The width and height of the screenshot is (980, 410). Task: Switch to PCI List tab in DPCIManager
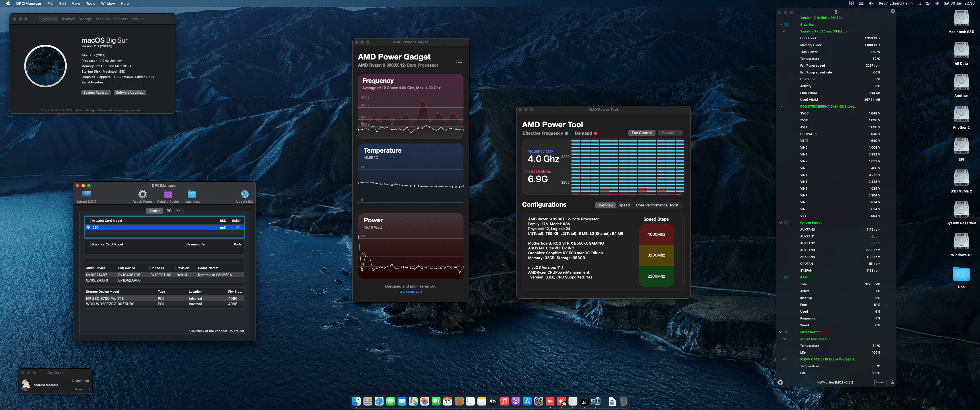click(x=173, y=211)
